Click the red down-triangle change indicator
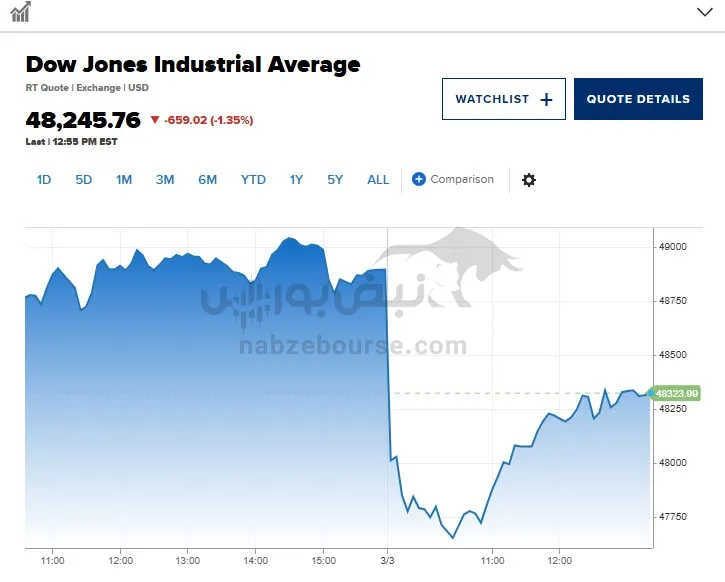Screen dimensions: 725x582 (x=154, y=120)
